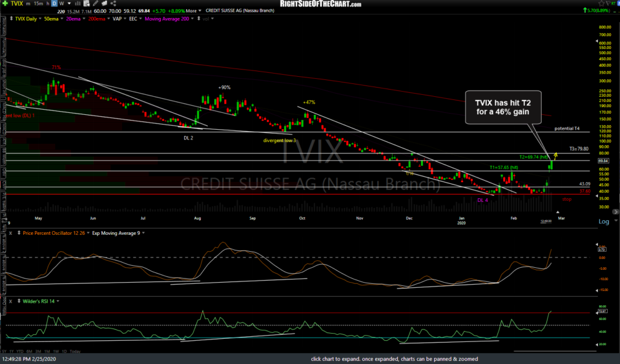Select the 1Y range tab
This screenshot has width=620, height=364.
point(12,351)
